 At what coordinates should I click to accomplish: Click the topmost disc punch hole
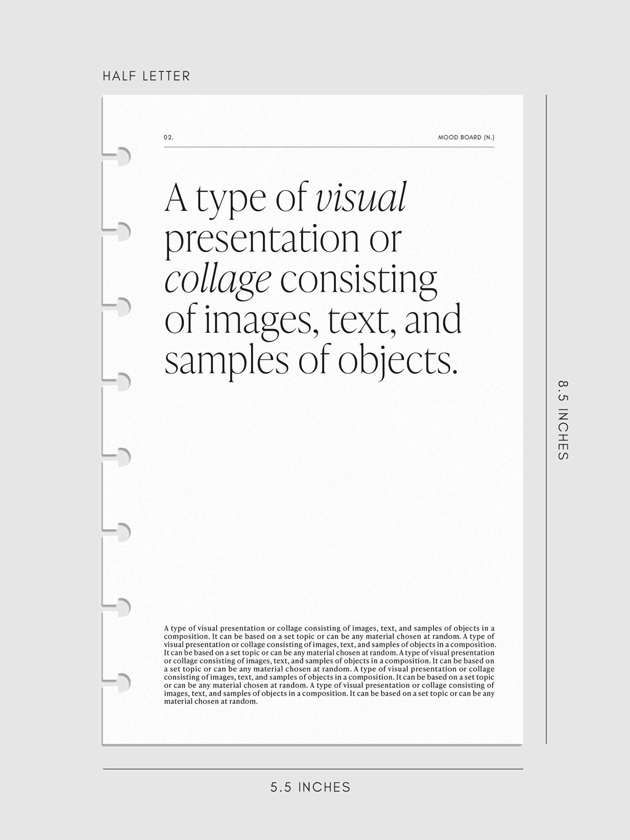pos(122,156)
